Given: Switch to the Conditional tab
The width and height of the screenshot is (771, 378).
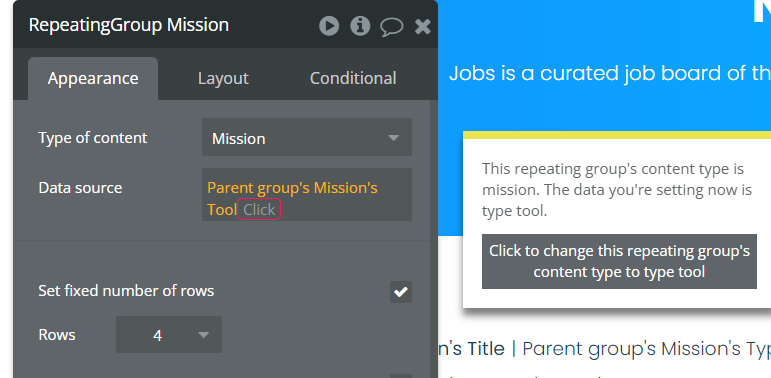Looking at the screenshot, I should pyautogui.click(x=353, y=79).
